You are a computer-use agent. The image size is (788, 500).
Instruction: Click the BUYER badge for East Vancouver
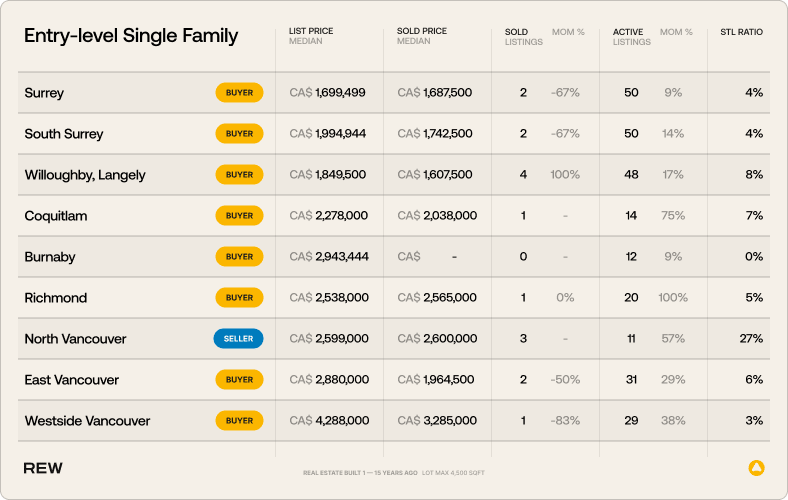[x=239, y=379]
